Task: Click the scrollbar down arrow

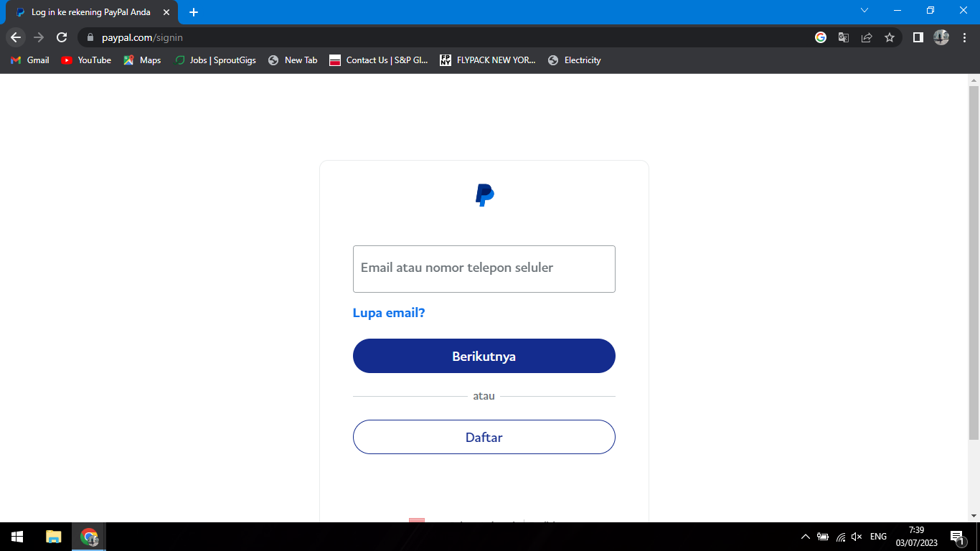Action: (x=974, y=516)
